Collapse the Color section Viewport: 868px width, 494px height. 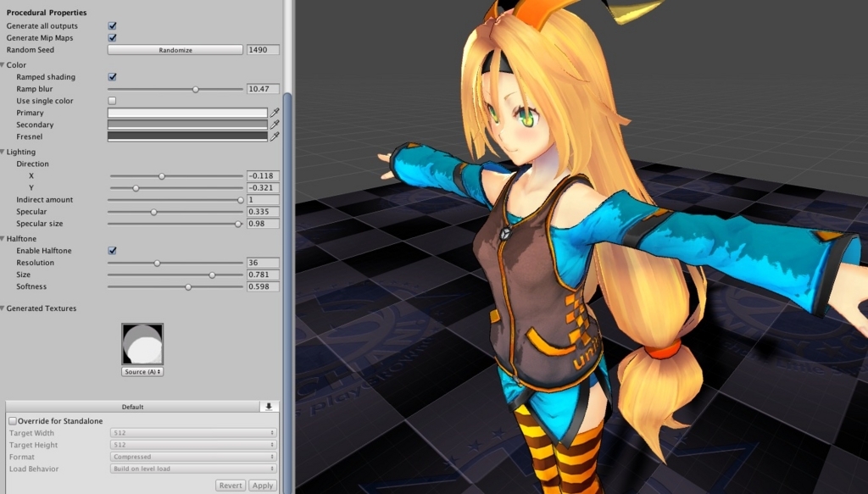[3, 64]
